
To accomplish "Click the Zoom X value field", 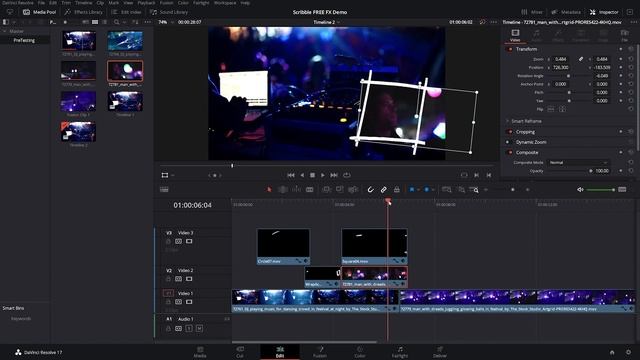I will [x=561, y=59].
